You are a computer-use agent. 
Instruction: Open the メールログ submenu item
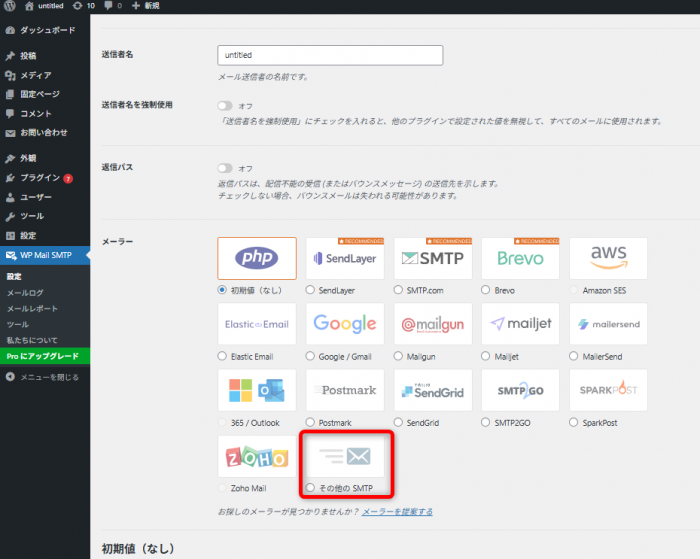pos(25,293)
